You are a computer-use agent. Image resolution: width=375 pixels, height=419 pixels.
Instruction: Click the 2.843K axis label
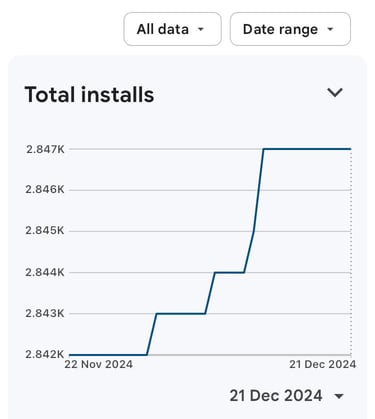tap(45, 314)
